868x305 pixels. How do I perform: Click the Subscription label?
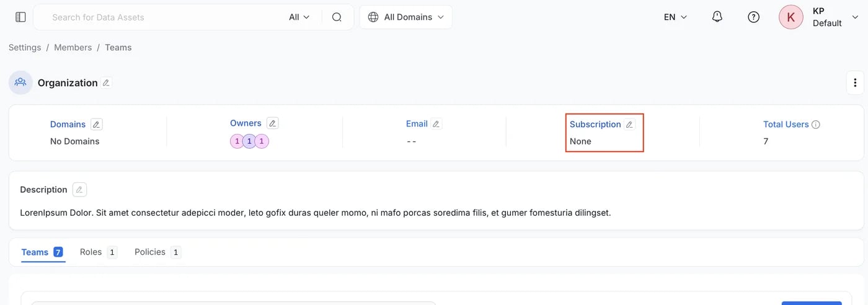(595, 125)
